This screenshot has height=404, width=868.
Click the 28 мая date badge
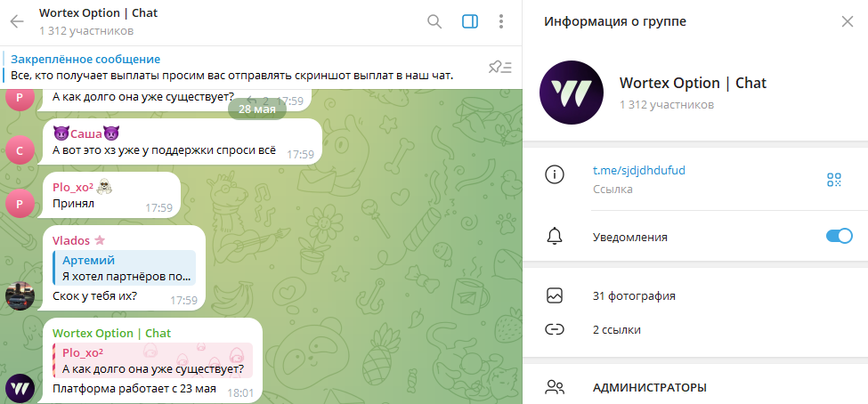[257, 109]
